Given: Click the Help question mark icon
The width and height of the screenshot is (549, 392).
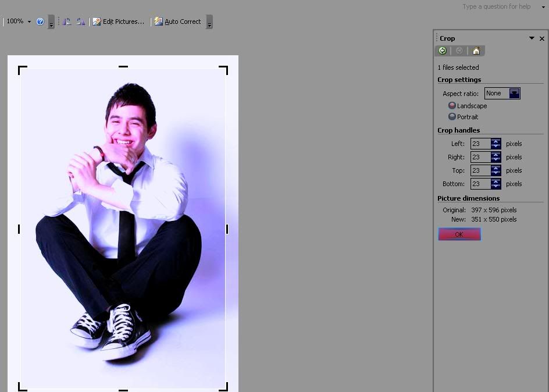Looking at the screenshot, I should tap(40, 22).
